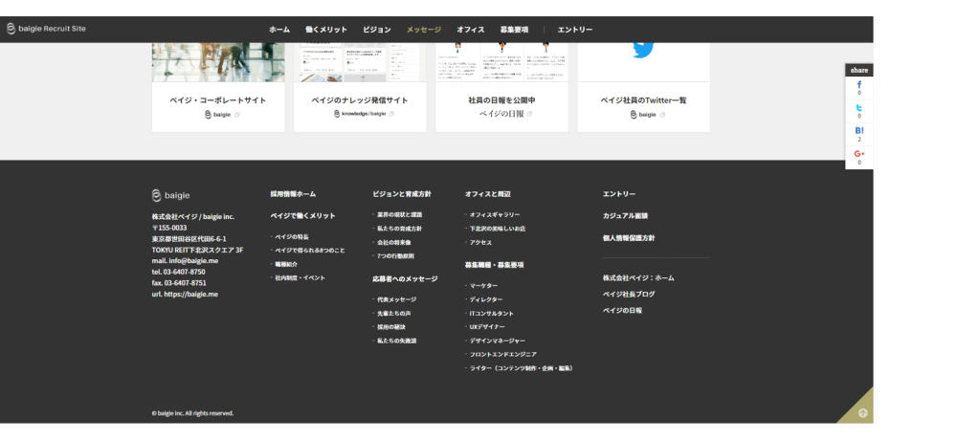Open ベイジのナレッジ発信サイト card title
This screenshot has height=440, width=980.
(360, 100)
